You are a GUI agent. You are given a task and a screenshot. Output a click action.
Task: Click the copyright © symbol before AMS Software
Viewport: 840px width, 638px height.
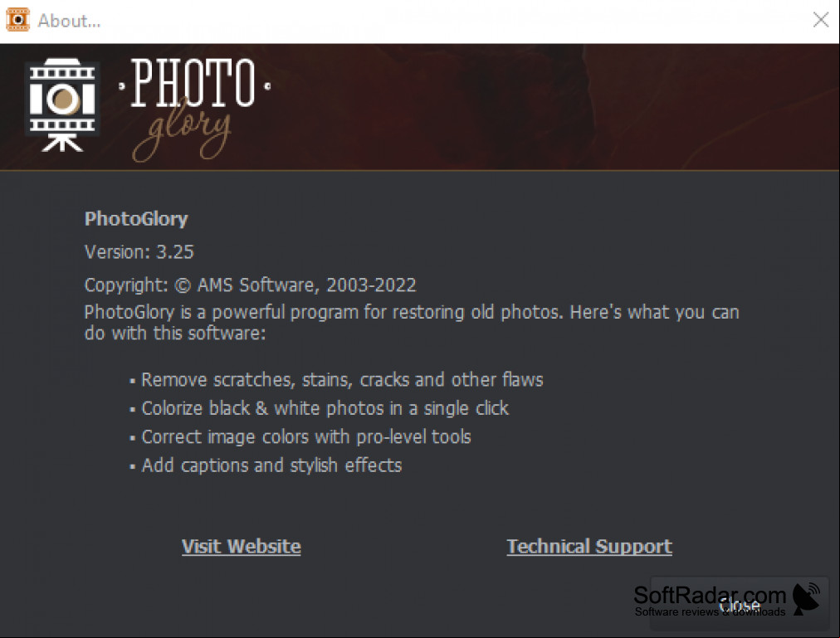coord(183,285)
